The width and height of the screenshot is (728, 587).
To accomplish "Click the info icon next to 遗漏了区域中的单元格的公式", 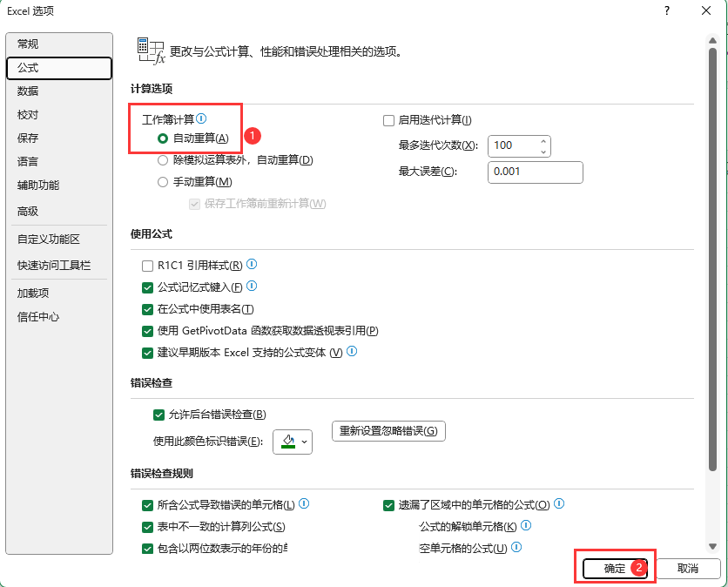I will (558, 503).
